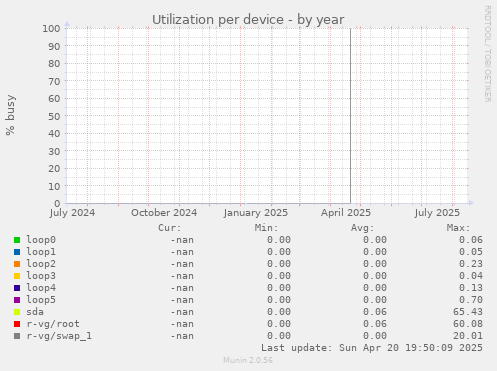This screenshot has width=497, height=371.
Task: Click the July 2024 x-axis label
Action: (x=72, y=213)
